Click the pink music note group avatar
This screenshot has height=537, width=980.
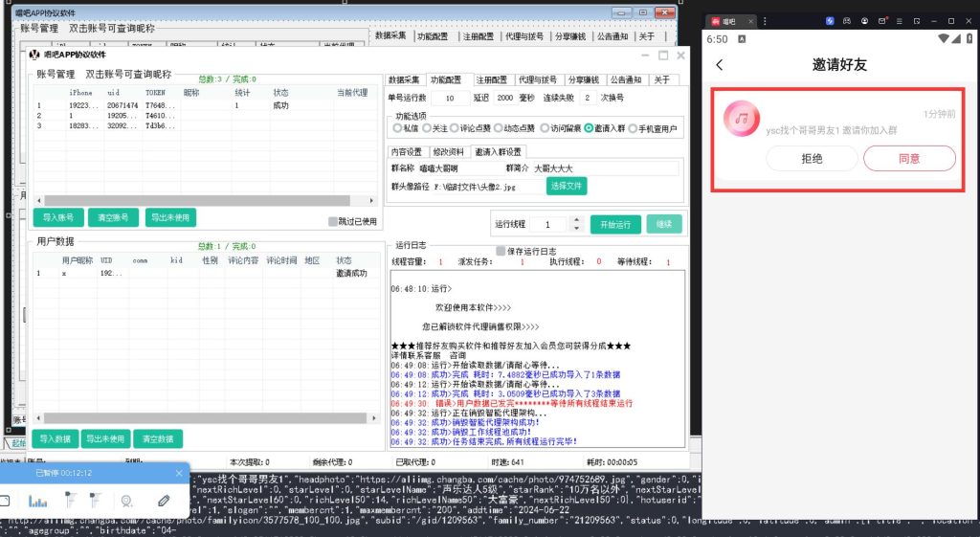tap(741, 118)
